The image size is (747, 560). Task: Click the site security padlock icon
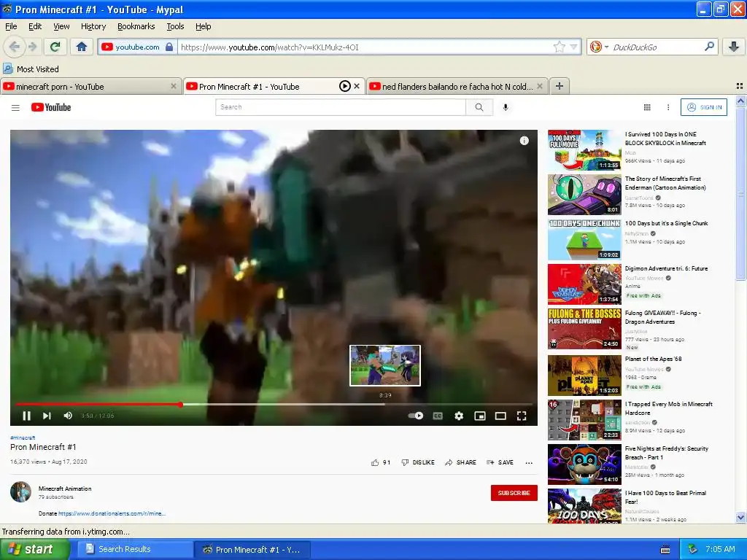coord(169,47)
